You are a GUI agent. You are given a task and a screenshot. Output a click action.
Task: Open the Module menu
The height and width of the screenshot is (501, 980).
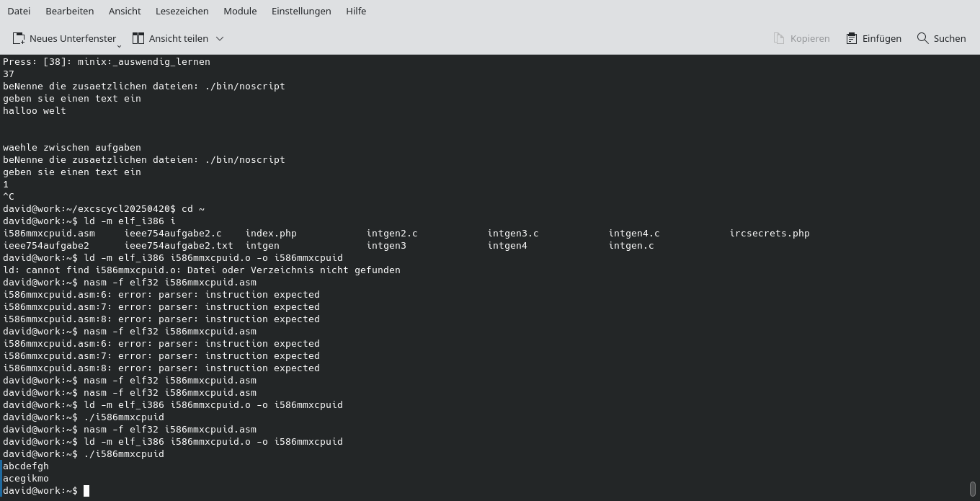click(240, 11)
